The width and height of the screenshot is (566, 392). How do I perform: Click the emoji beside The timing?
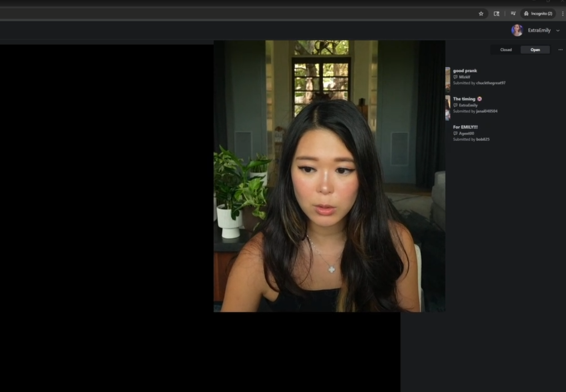(479, 99)
